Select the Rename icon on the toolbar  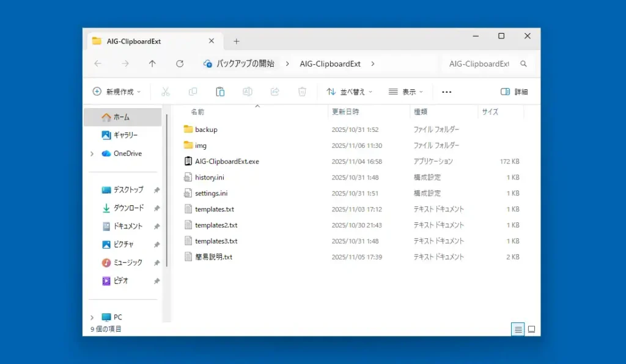247,91
